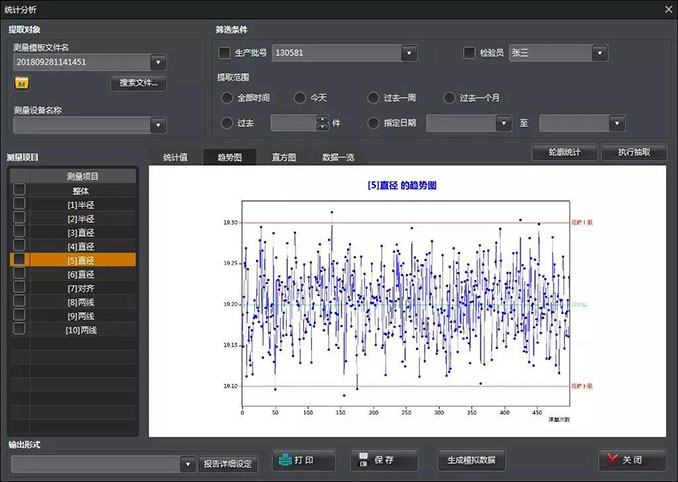Image resolution: width=678 pixels, height=482 pixels.
Task: Open the 统计值 tab
Action: (175, 157)
